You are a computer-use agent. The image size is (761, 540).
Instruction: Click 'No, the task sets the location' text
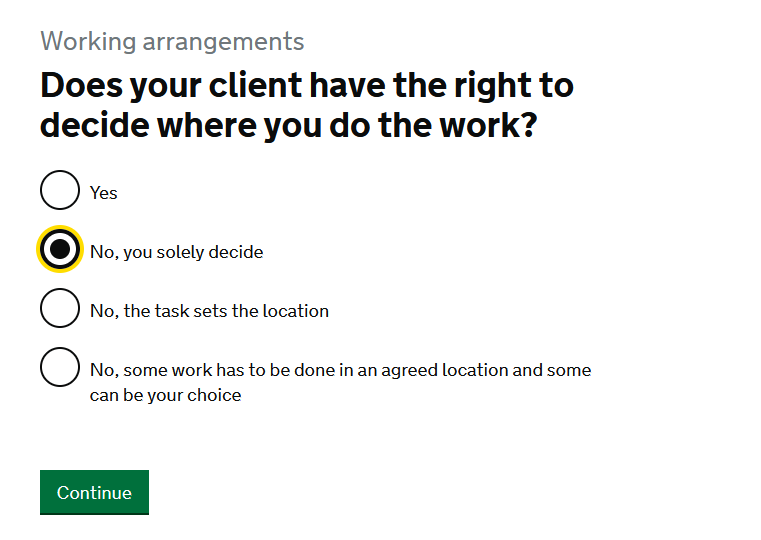click(x=209, y=311)
